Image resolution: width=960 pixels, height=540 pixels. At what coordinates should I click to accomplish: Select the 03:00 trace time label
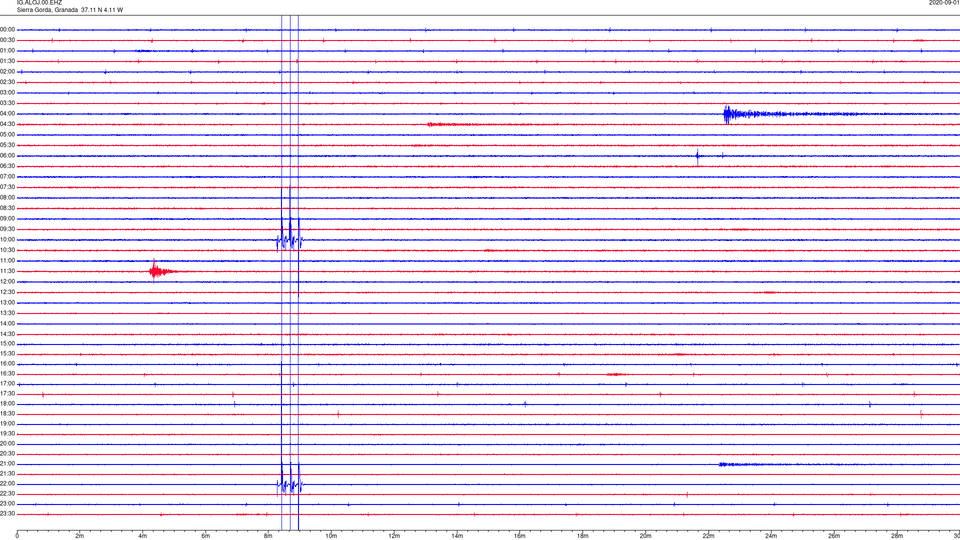[7, 92]
